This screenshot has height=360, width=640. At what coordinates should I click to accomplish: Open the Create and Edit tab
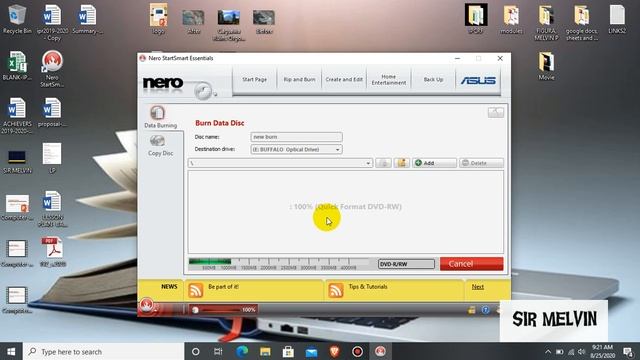[344, 80]
